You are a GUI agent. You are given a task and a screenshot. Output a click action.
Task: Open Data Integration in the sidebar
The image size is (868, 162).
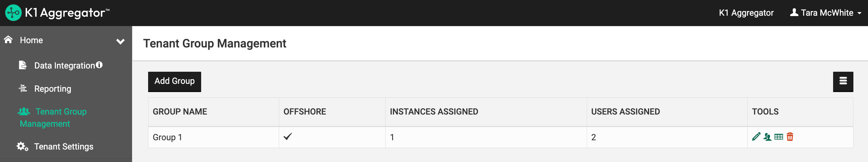pos(64,66)
